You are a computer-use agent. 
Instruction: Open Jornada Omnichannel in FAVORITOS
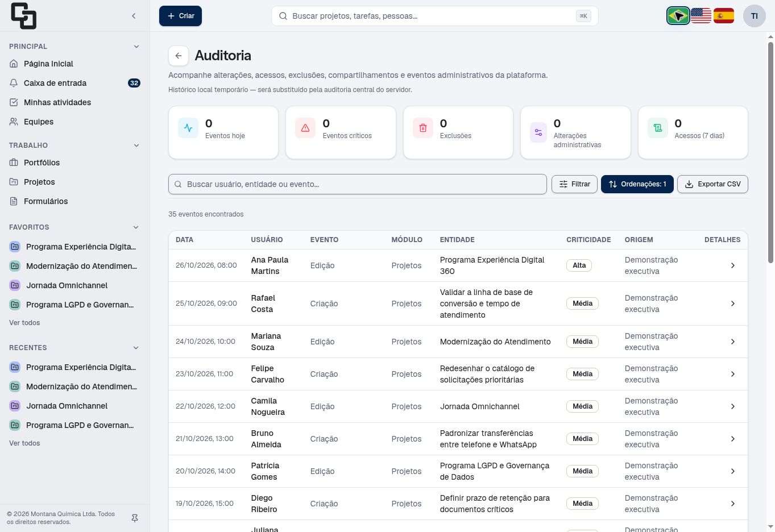coord(74,285)
